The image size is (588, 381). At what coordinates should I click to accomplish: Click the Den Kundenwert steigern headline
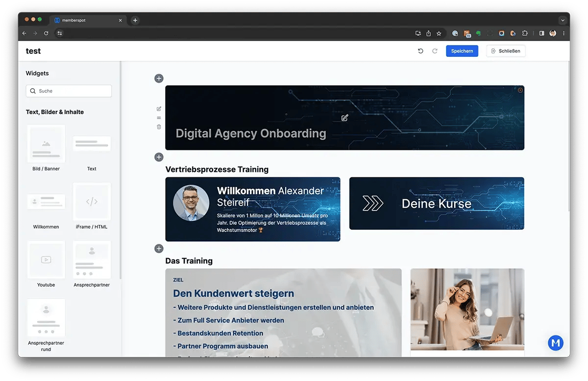point(234,294)
